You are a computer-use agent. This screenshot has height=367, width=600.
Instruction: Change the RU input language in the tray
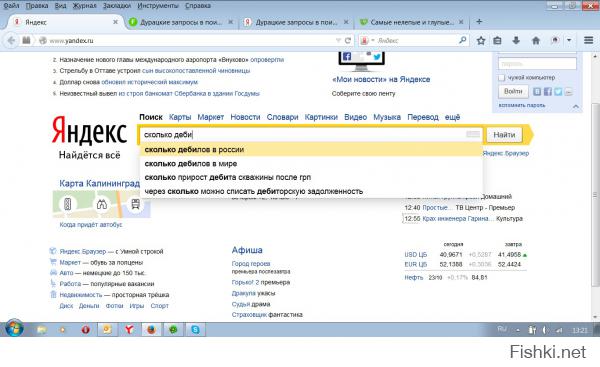pos(502,329)
